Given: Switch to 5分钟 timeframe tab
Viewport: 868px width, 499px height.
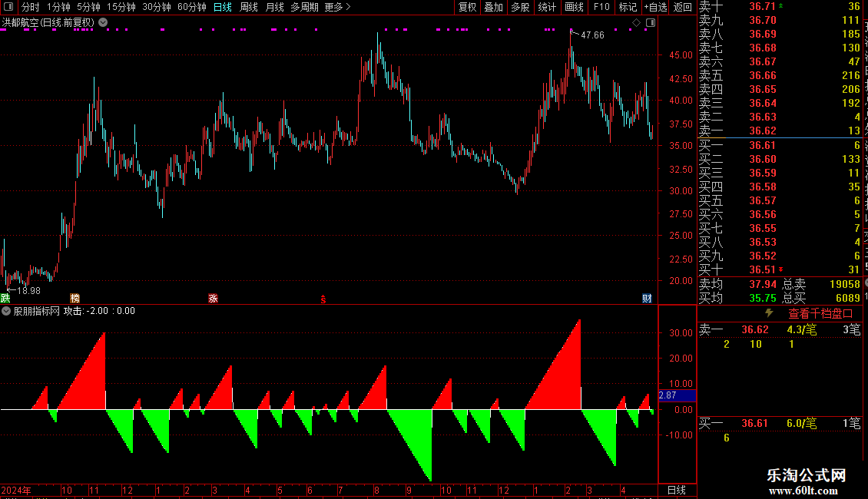Looking at the screenshot, I should 88,7.
